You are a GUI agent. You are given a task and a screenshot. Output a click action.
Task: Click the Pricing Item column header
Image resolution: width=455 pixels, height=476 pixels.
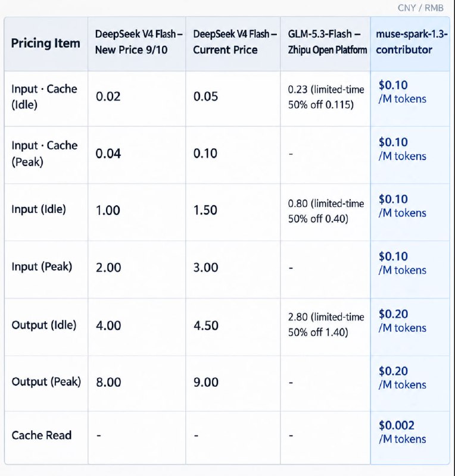[x=46, y=43]
